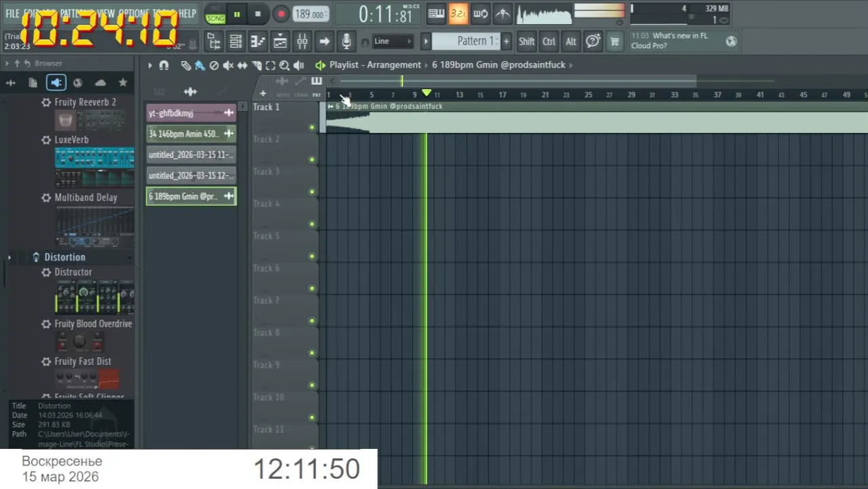Click the green speaker icon beside Playlist title
The image size is (868, 489).
pos(320,65)
